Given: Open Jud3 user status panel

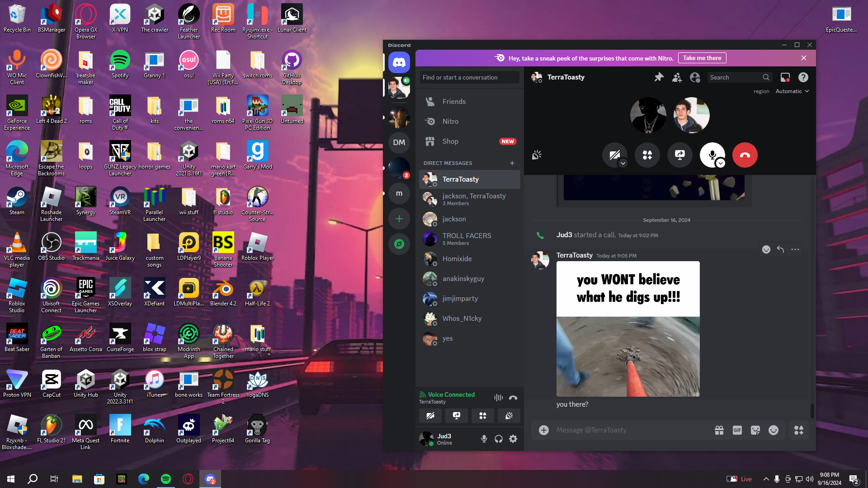Looking at the screenshot, I should [446, 439].
